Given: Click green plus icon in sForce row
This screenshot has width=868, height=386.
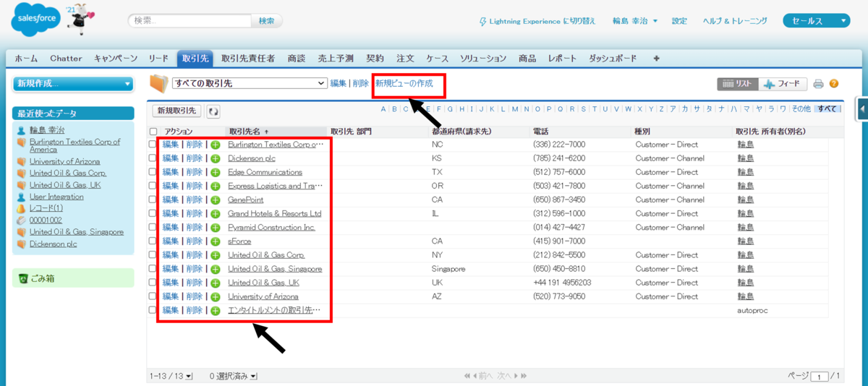Looking at the screenshot, I should click(x=215, y=241).
